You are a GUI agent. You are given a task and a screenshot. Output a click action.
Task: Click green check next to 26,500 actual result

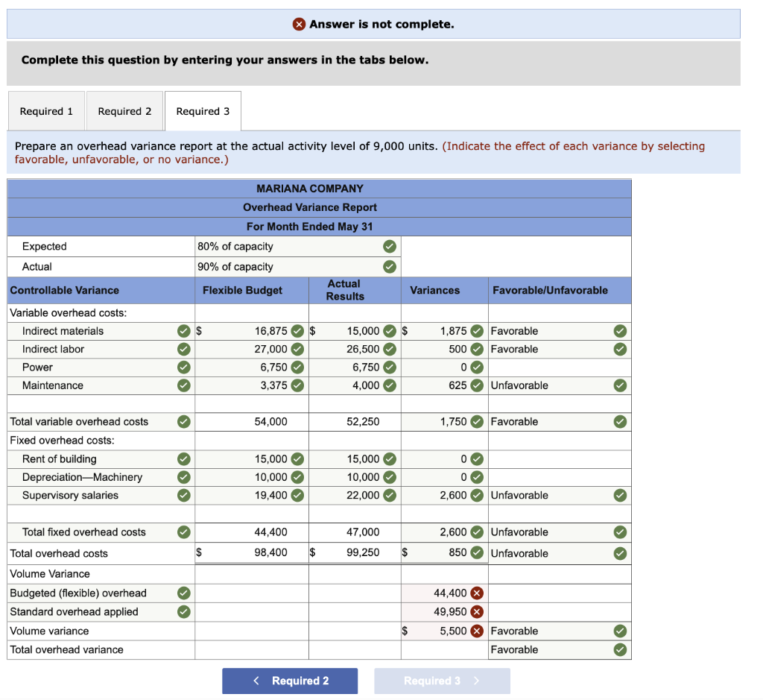point(389,349)
